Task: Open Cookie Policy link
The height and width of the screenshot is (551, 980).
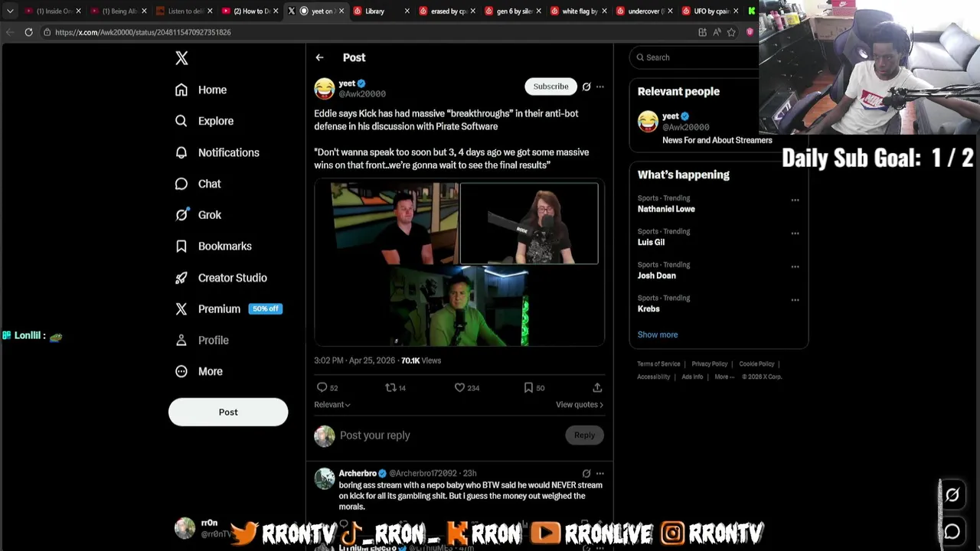Action: point(756,364)
